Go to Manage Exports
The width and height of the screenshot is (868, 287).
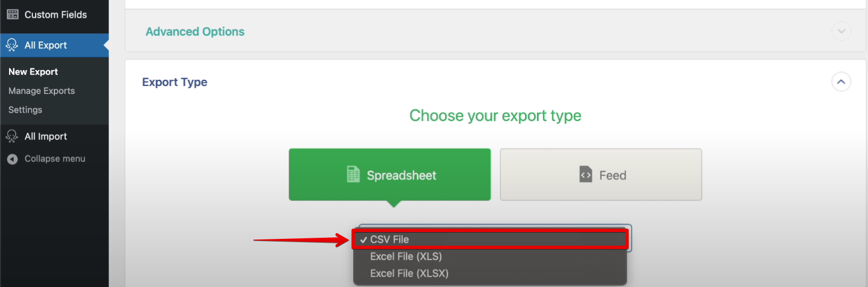(41, 91)
